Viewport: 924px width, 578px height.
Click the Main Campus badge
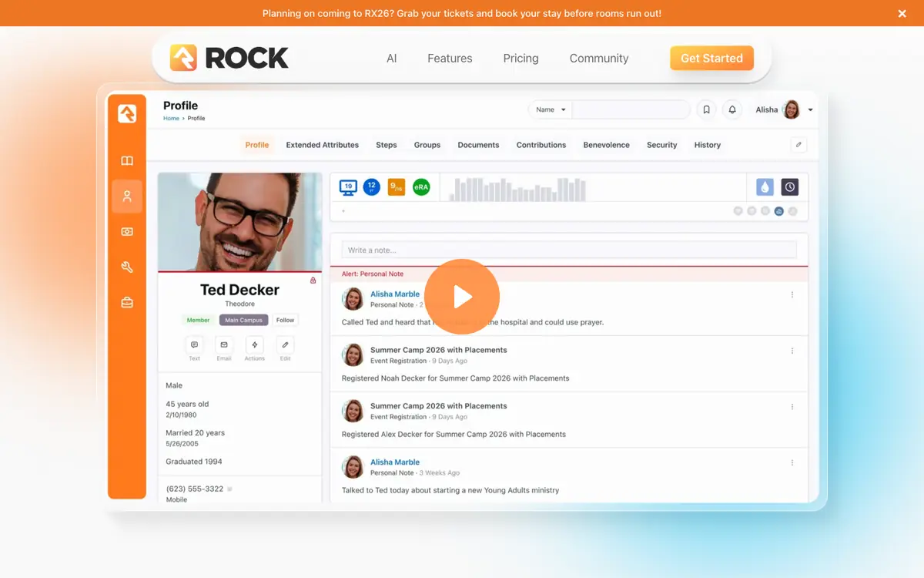click(243, 320)
